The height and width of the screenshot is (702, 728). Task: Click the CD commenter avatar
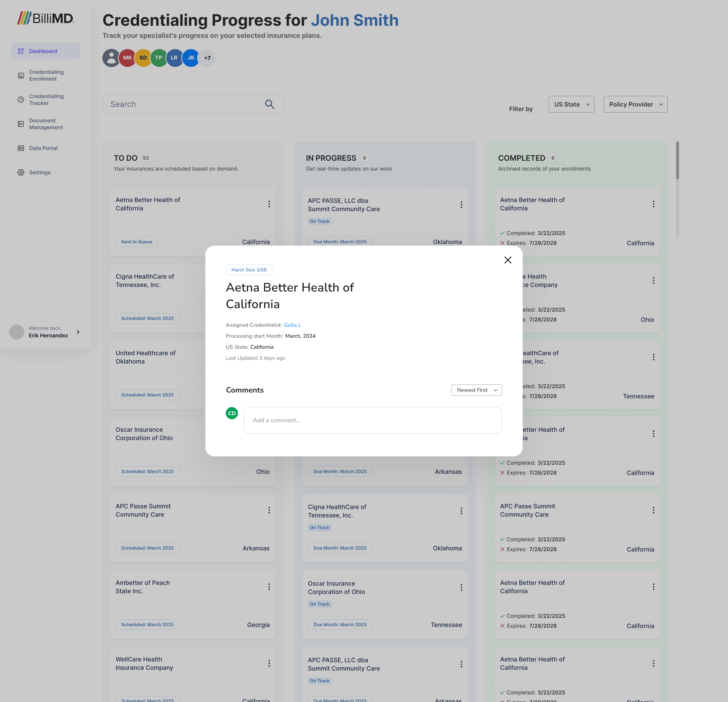point(232,413)
